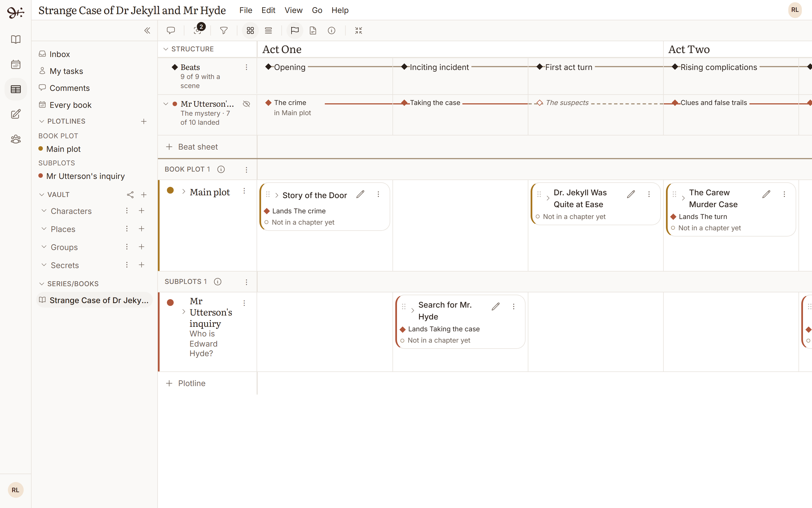Open options for The Carew Murder Case card

click(x=784, y=194)
